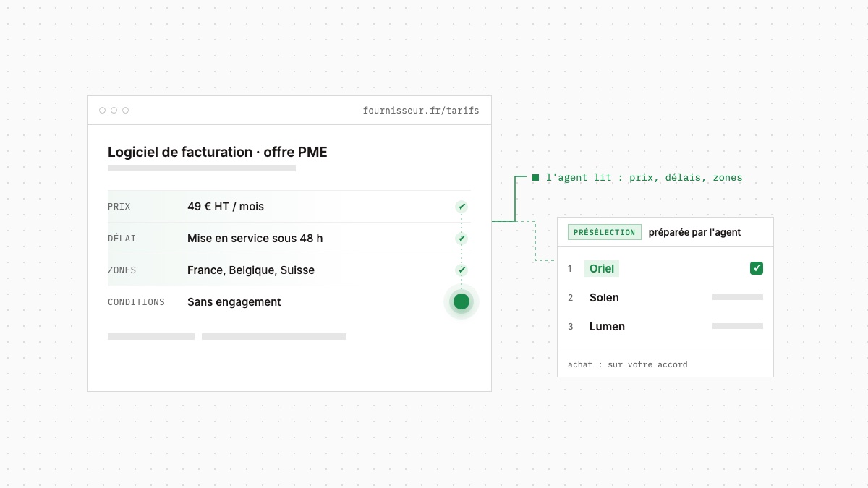Click the 'achat : sur votre accord' footer
Viewport: 868px width, 488px height.
click(x=628, y=364)
